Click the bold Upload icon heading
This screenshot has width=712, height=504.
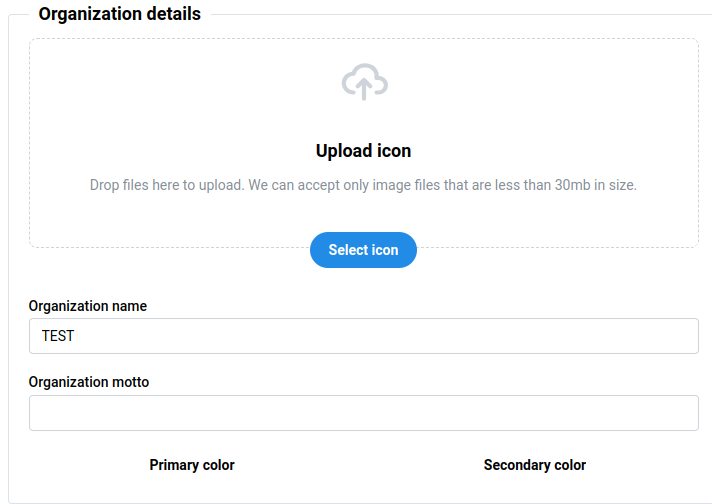click(363, 151)
